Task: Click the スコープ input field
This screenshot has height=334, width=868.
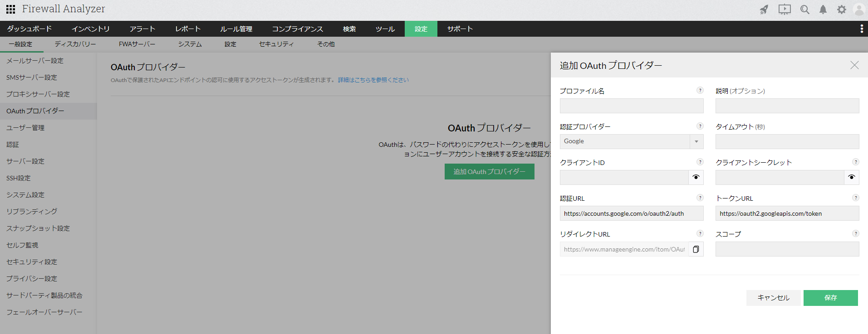Action: click(x=787, y=249)
